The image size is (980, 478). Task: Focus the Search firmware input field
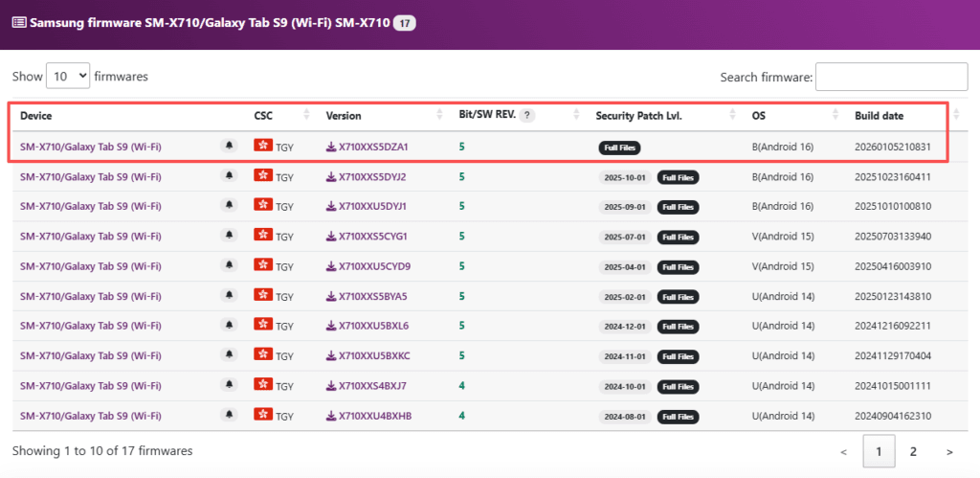pyautogui.click(x=891, y=77)
